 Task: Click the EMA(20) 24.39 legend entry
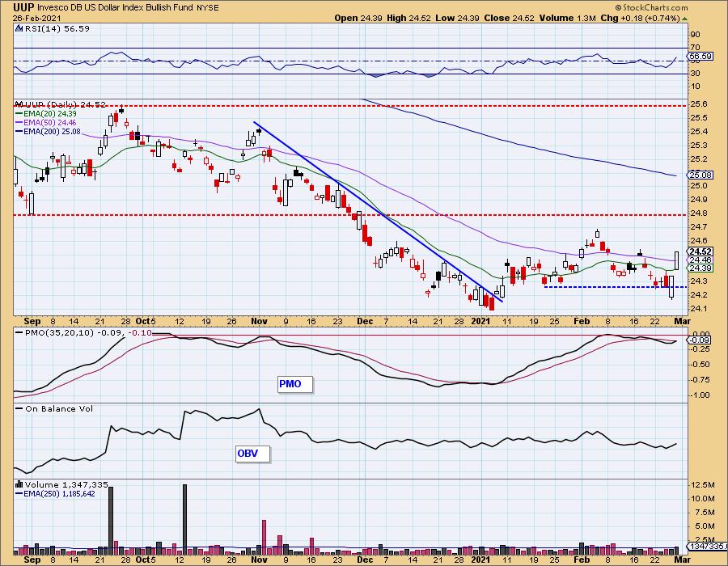click(46, 113)
